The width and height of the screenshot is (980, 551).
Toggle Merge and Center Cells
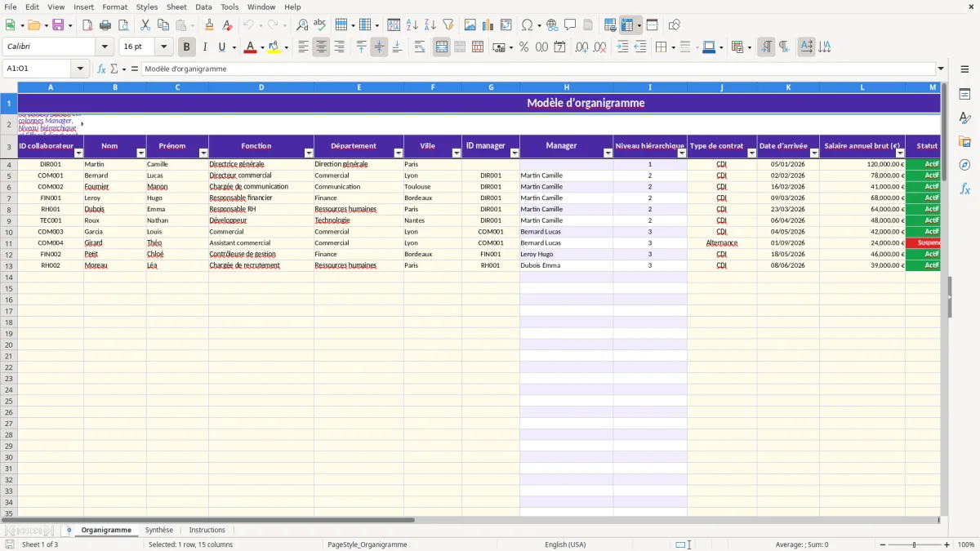[x=442, y=47]
